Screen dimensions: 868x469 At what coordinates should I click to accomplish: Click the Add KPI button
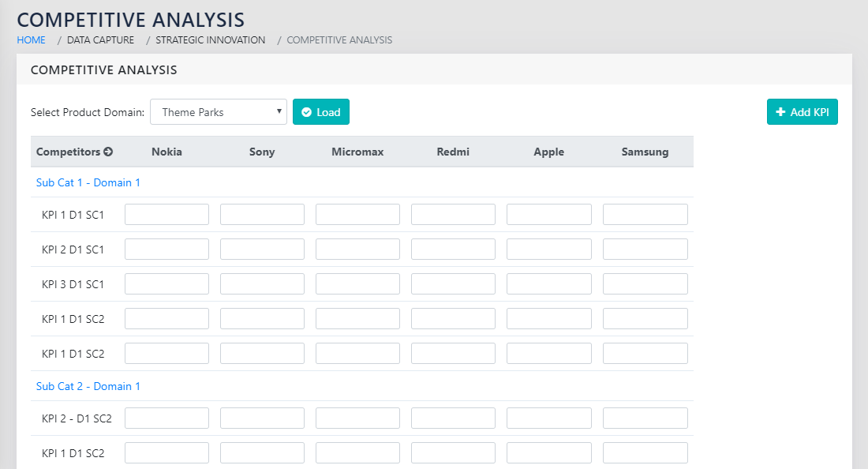coord(802,112)
